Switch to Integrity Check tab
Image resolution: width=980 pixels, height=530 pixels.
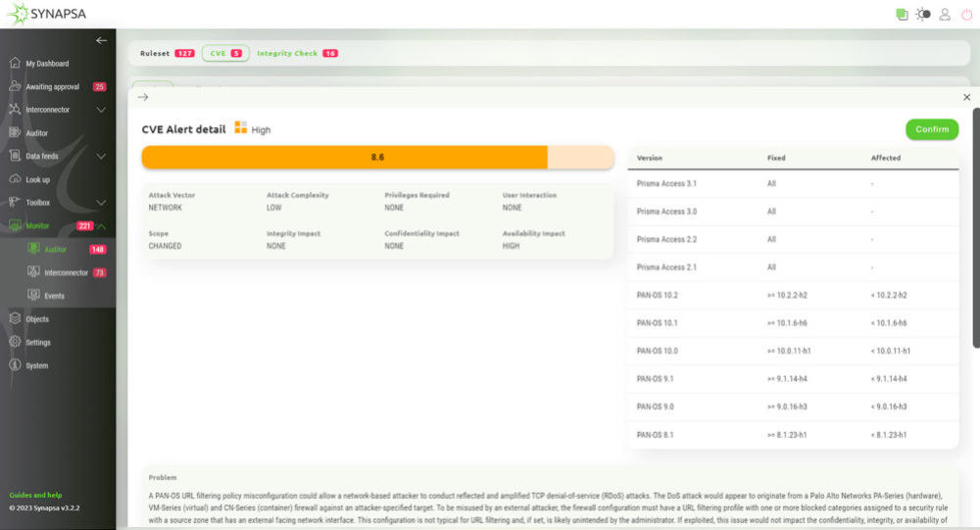[x=298, y=53]
